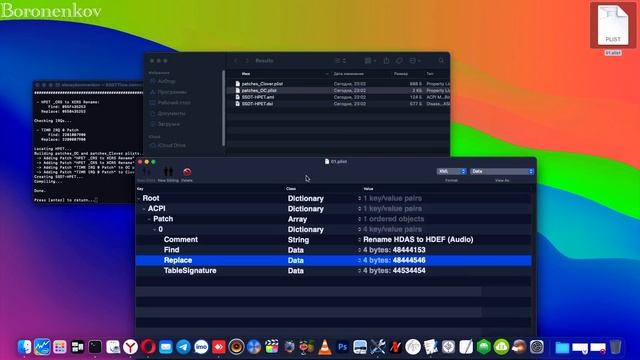Click the Finder back arrow

pos(236,61)
